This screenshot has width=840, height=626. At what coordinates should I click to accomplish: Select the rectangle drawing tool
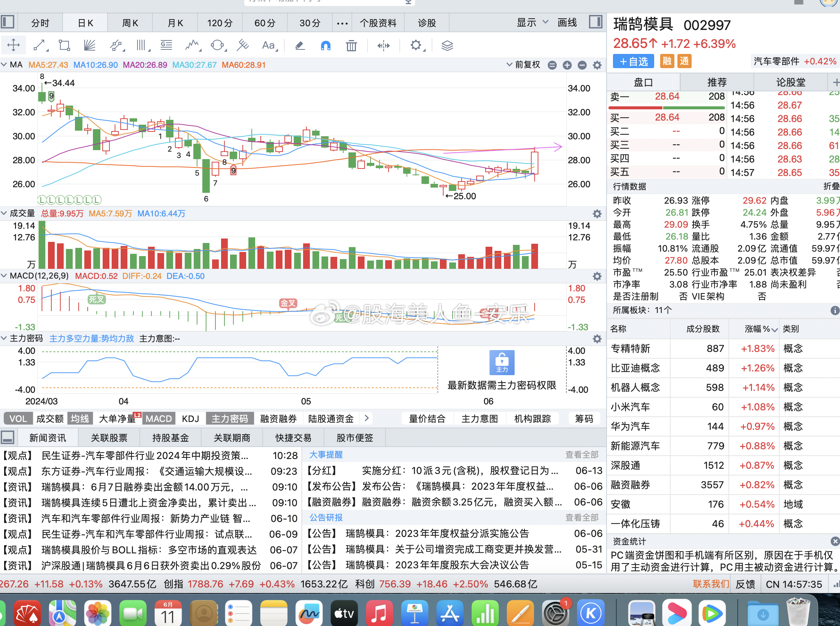(64, 45)
